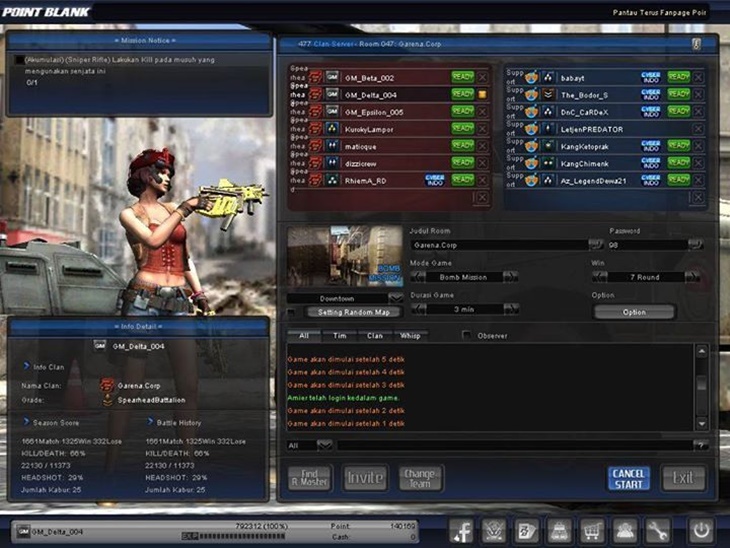Select next game mode arrow
This screenshot has height=548, width=730.
click(x=510, y=277)
